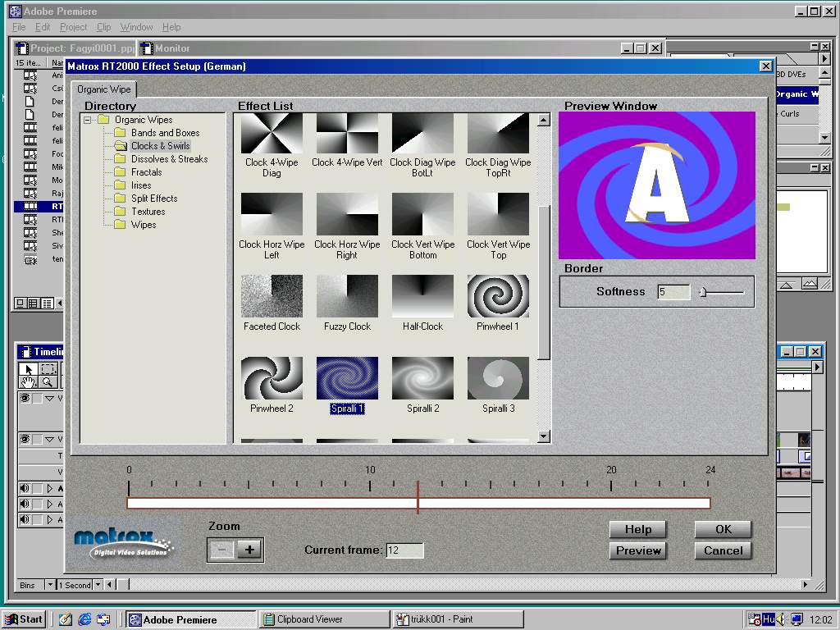This screenshot has height=630, width=840.
Task: Open the 1 Second time unit dropdown
Action: coord(98,584)
